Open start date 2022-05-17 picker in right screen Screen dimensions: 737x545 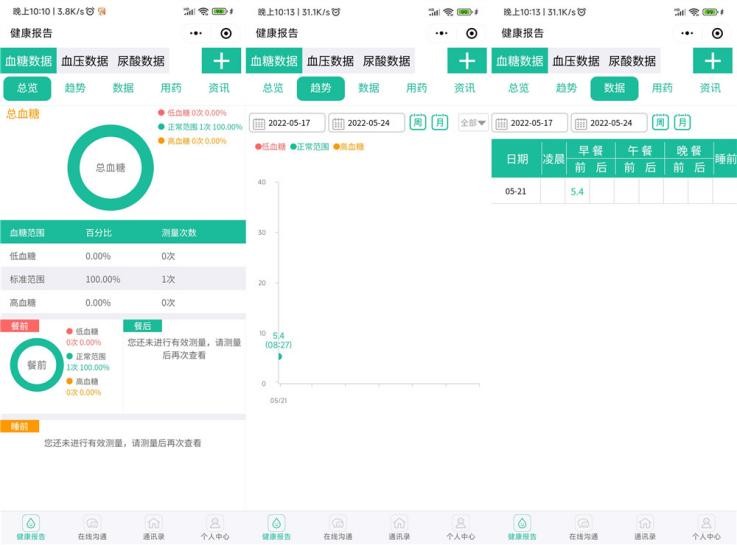pyautogui.click(x=530, y=123)
